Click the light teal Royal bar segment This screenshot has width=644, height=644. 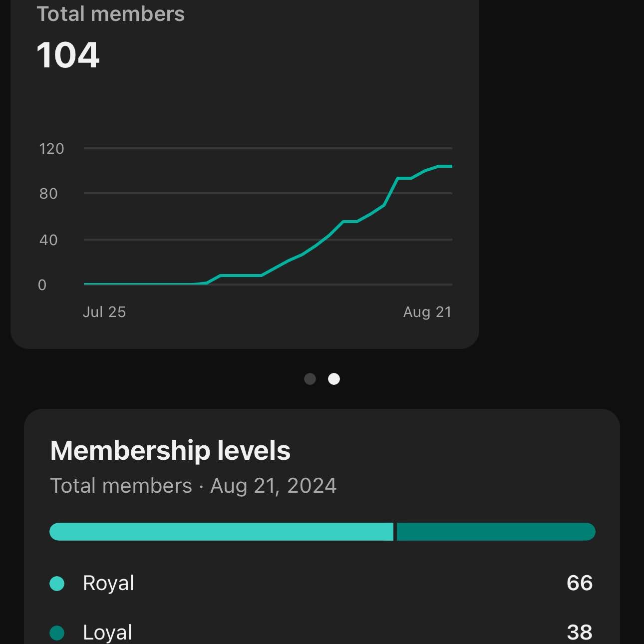click(x=221, y=532)
